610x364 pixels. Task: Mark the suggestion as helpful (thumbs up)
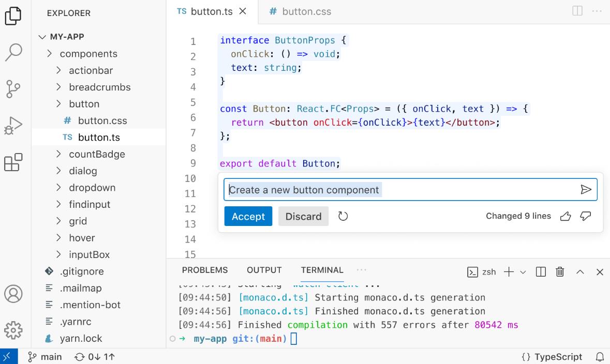tap(566, 216)
